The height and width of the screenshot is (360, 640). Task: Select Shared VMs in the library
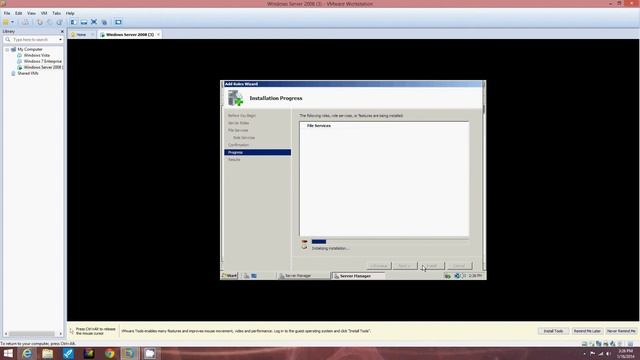(27, 73)
